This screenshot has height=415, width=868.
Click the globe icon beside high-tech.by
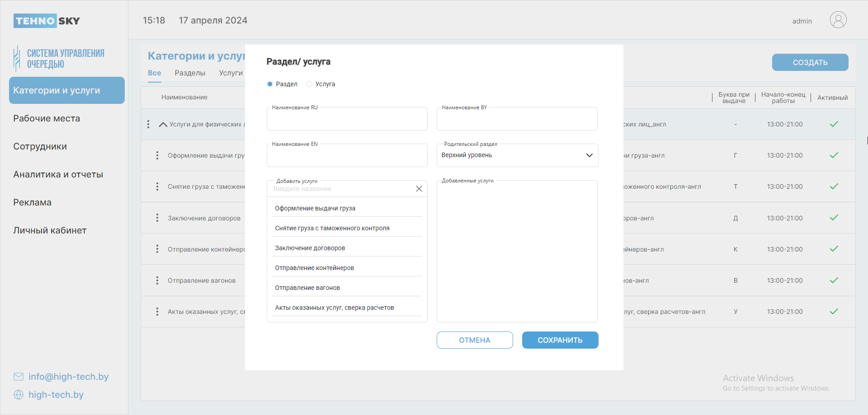click(x=19, y=395)
